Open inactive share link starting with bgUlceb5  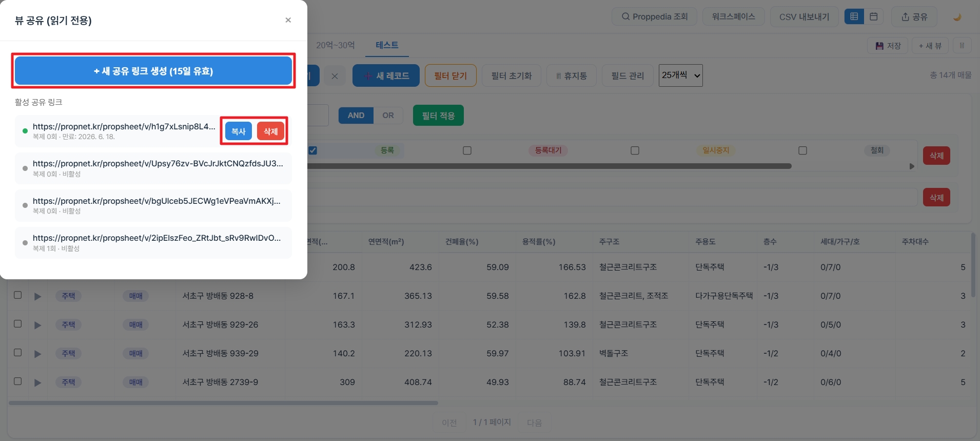tap(156, 201)
